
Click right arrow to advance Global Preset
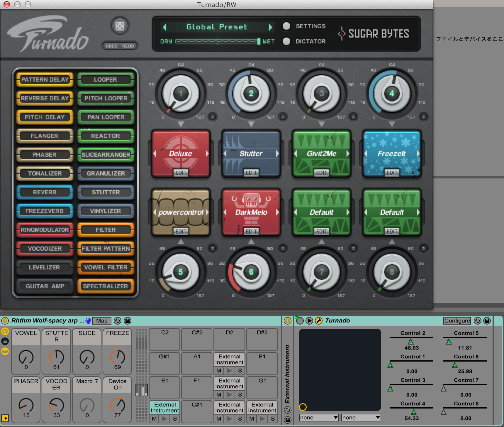270,27
